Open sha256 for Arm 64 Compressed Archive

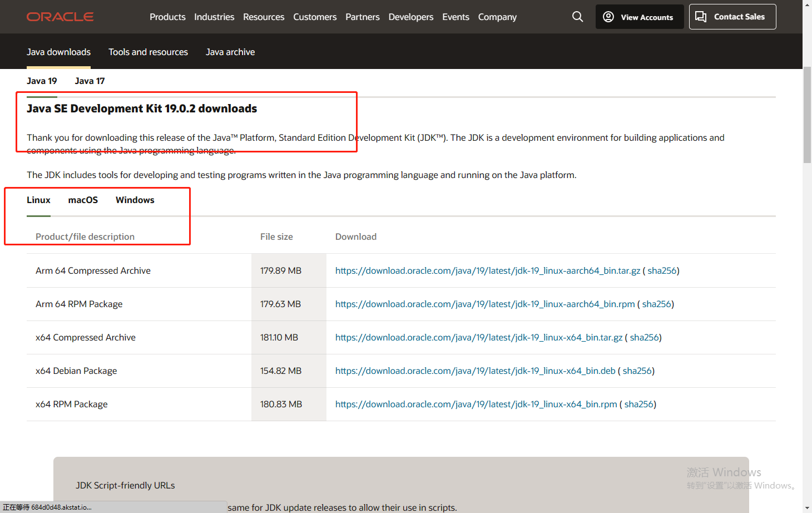tap(662, 270)
